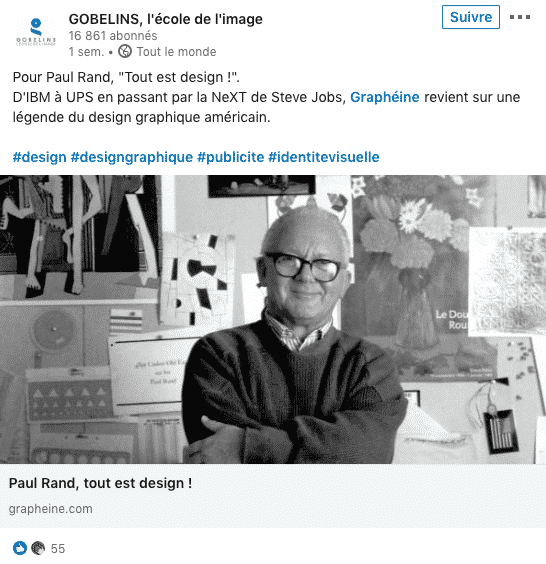Open the GOBELINS, l'école de l'image page name
Image resolution: width=546 pixels, height=564 pixels.
tap(165, 19)
